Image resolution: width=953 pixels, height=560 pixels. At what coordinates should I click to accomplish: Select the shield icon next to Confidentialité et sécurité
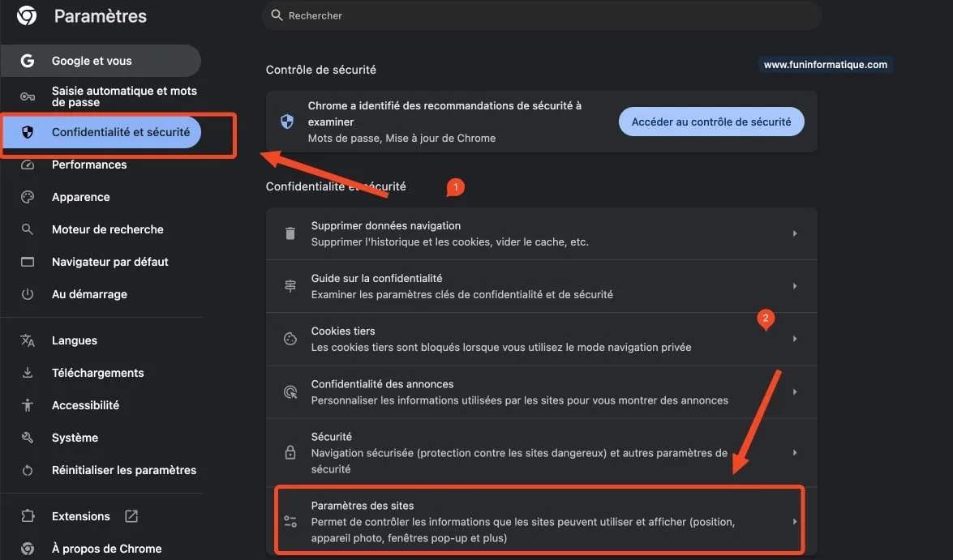pos(28,131)
